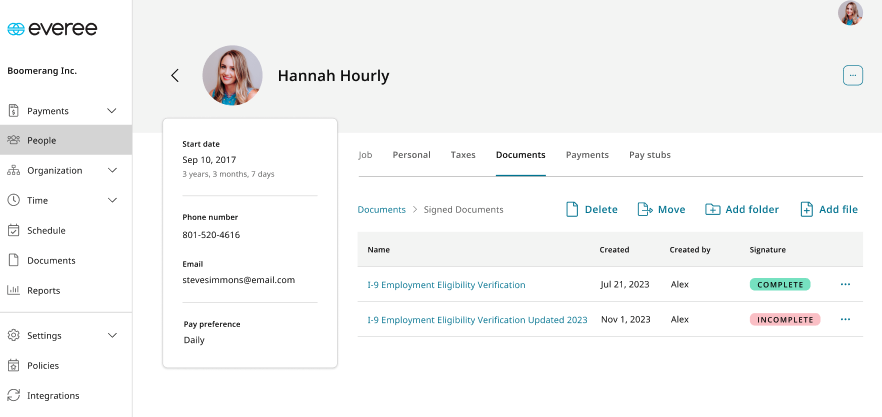Click the Add file icon
This screenshot has width=882, height=417.
click(806, 210)
